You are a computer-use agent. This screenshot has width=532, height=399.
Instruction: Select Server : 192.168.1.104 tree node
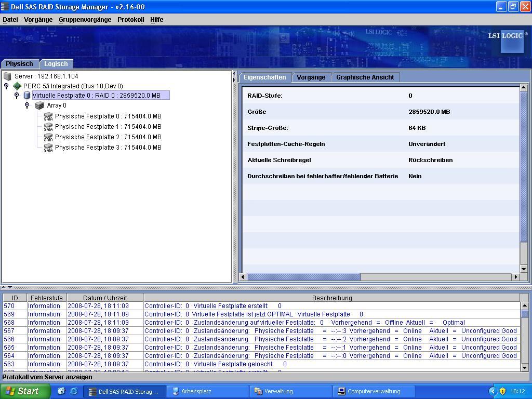coord(46,76)
